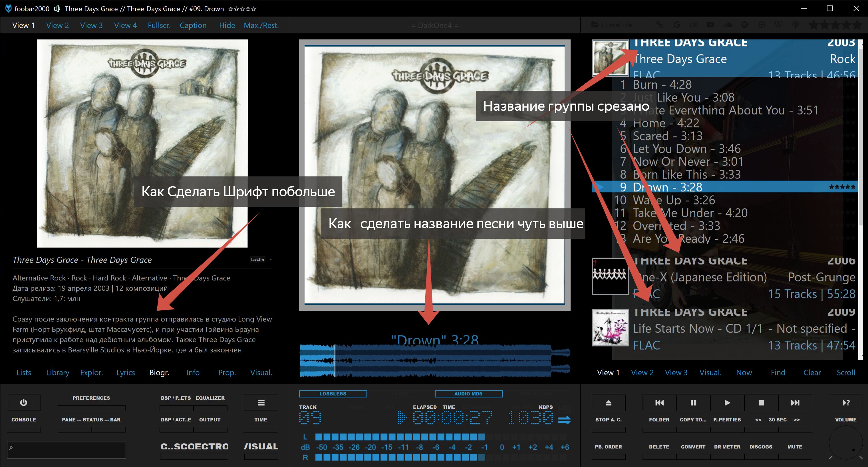
Task: Open the hamburger menu icon
Action: point(261,403)
